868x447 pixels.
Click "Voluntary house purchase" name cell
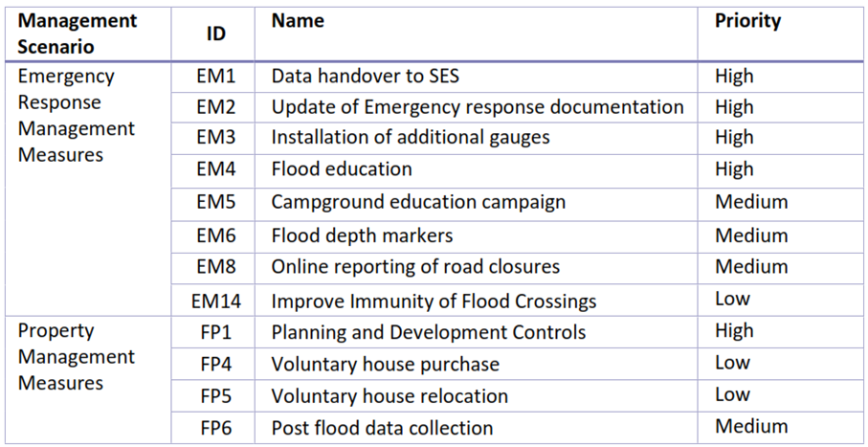(x=386, y=364)
